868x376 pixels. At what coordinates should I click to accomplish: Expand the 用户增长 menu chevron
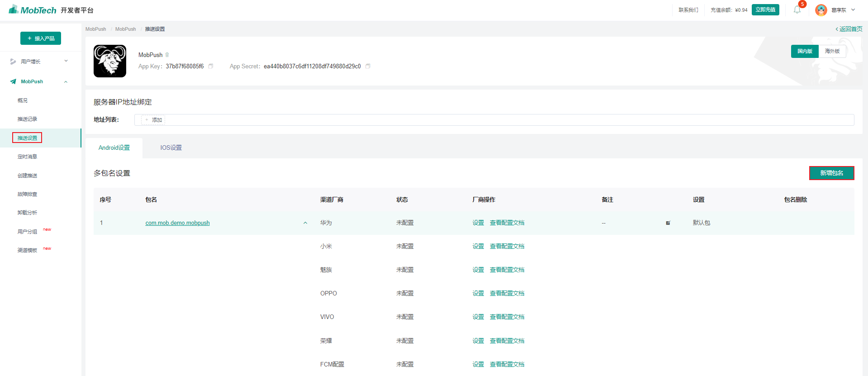click(66, 61)
